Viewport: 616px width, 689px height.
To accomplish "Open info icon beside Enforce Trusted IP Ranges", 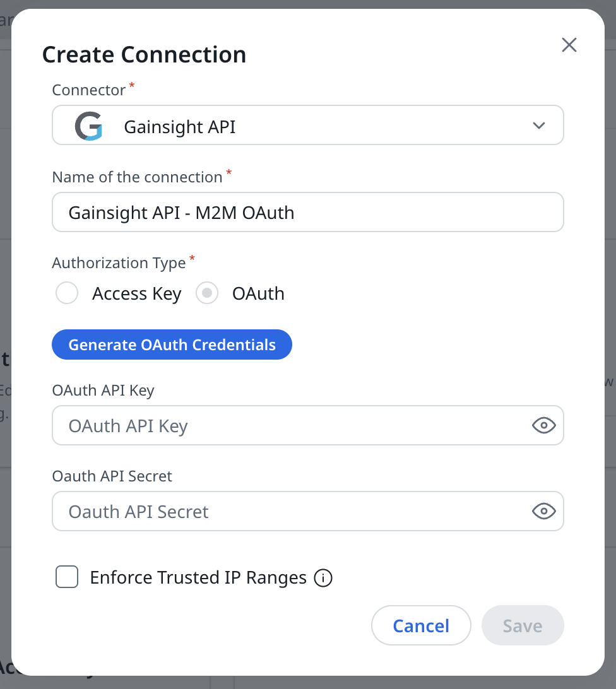I will 323,578.
